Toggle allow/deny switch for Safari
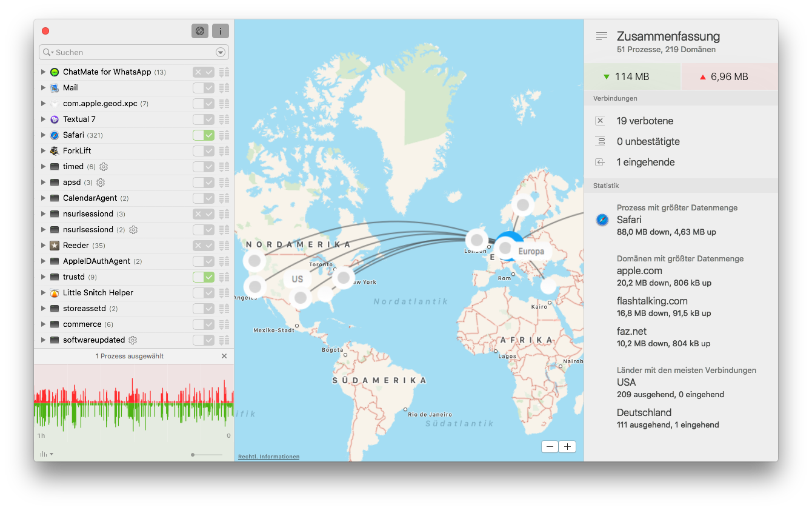 tap(204, 135)
